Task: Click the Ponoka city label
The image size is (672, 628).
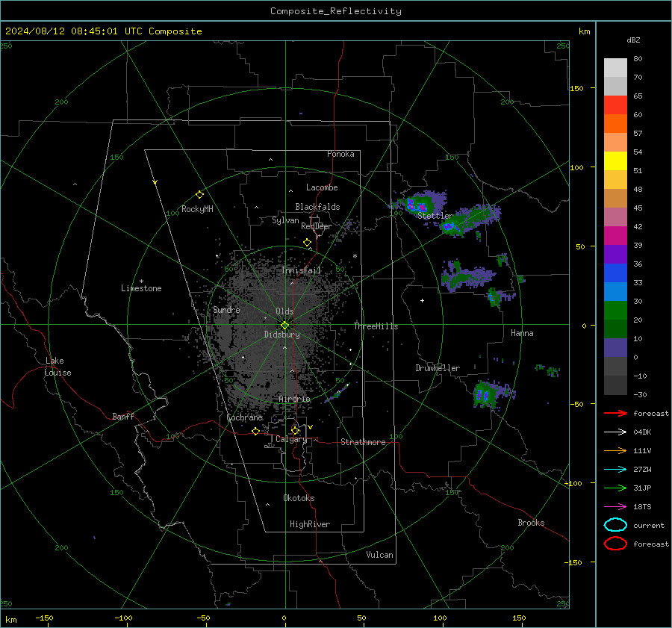Action: coord(340,154)
